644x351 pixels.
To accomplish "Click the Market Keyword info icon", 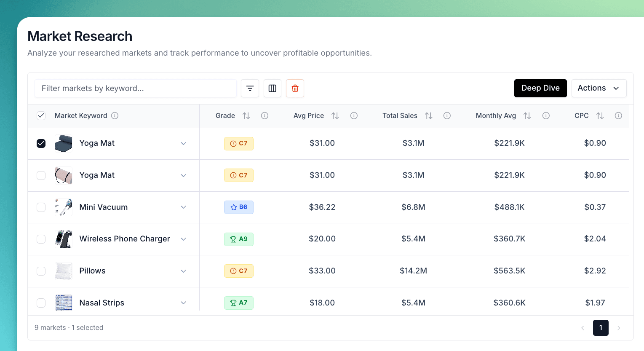I will pos(115,115).
